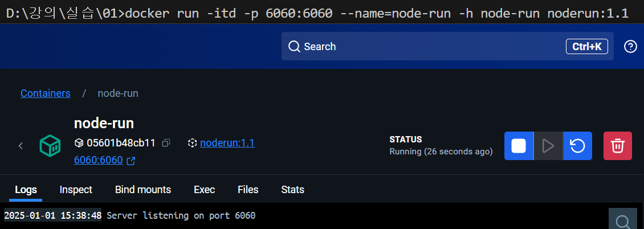Click the 'Server listening on port 6060' log line
The height and width of the screenshot is (229, 644).
(181, 215)
